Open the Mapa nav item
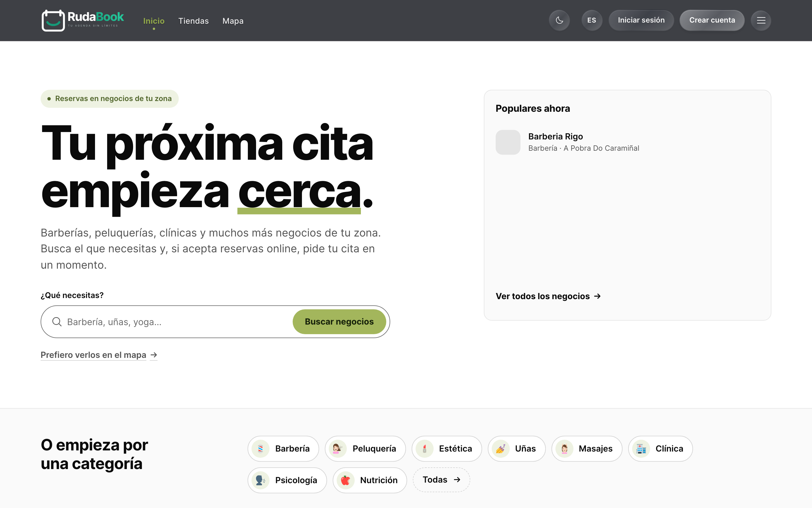Image resolution: width=812 pixels, height=508 pixels. (x=233, y=21)
